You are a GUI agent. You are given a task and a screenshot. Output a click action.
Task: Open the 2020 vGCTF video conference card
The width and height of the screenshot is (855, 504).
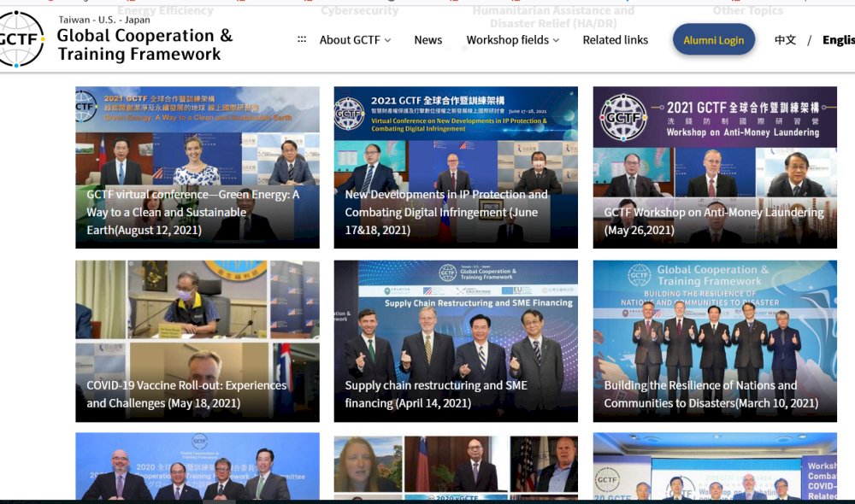(456, 466)
